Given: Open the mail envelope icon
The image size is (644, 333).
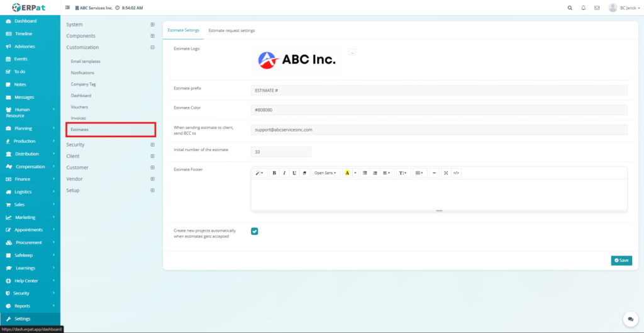Looking at the screenshot, I should (x=597, y=8).
